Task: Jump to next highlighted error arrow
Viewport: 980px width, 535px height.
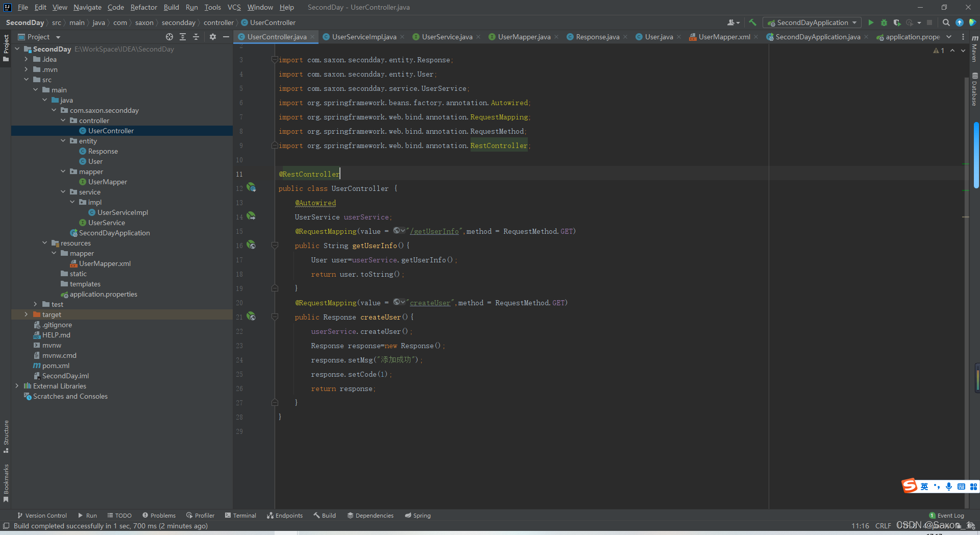Action: point(963,51)
